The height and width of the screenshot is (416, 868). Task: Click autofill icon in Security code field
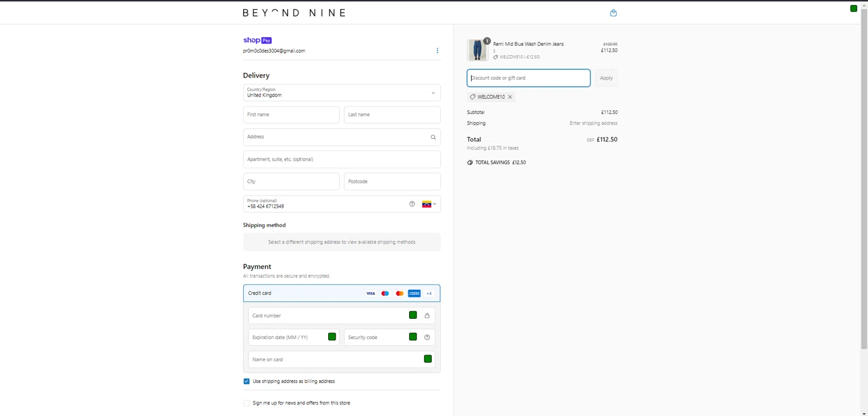[413, 337]
